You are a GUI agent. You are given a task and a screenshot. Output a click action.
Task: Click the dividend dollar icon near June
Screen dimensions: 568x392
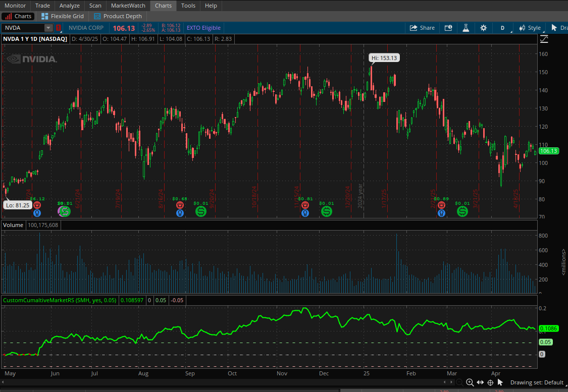(65, 211)
